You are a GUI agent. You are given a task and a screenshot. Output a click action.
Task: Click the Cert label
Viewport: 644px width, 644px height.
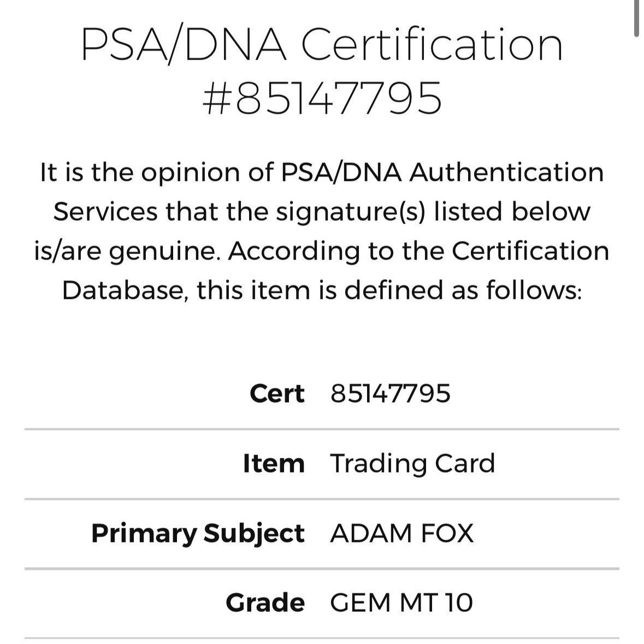pyautogui.click(x=277, y=393)
